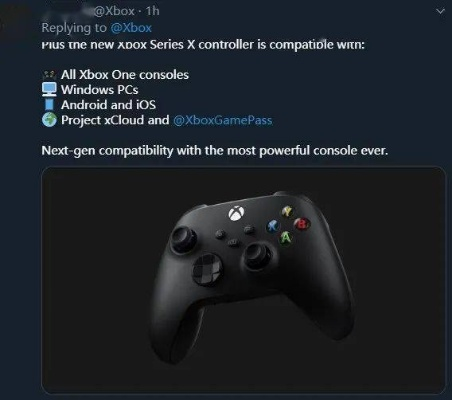Click the right thumbstick on the controller
The width and height of the screenshot is (452, 400).
click(256, 256)
